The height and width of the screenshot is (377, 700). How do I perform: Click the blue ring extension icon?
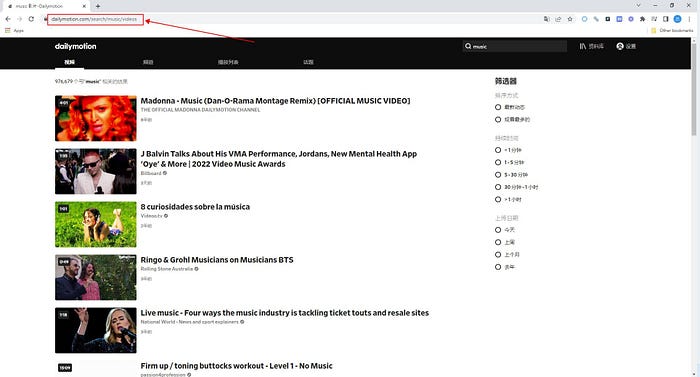point(584,19)
